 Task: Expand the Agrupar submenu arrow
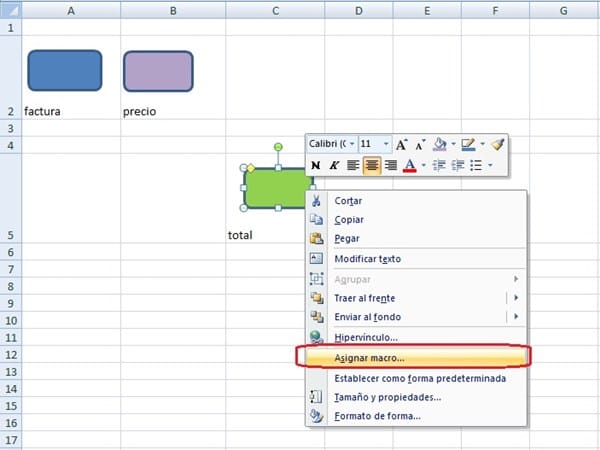coord(516,279)
